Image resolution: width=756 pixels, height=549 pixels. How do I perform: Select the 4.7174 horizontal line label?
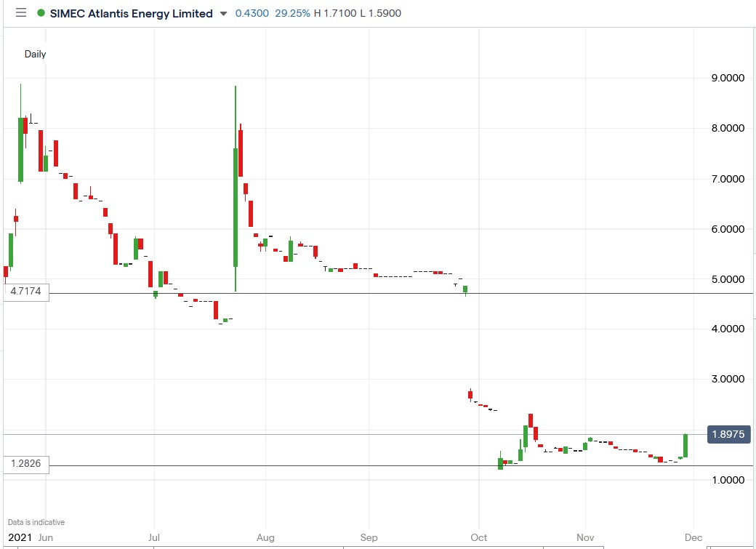click(x=26, y=292)
